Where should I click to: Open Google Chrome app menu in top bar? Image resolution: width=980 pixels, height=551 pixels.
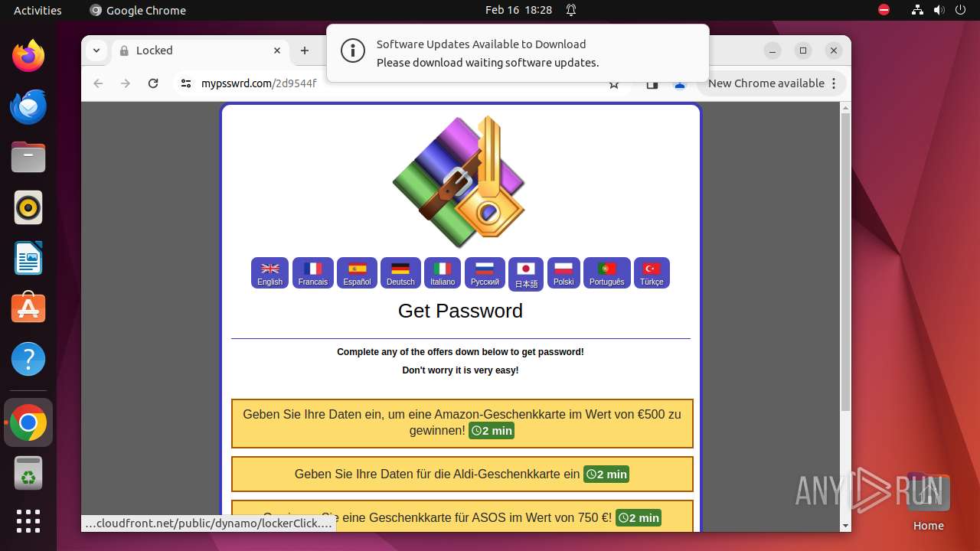138,10
